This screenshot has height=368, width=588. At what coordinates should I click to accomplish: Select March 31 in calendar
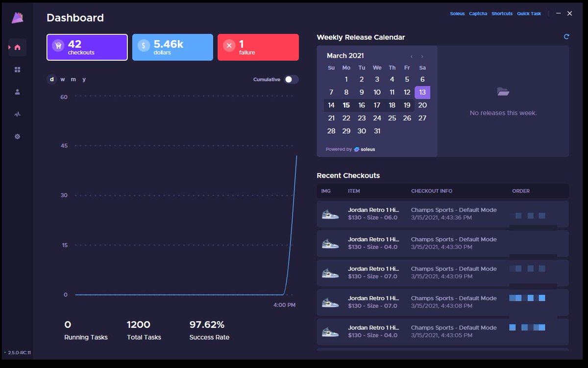[x=377, y=131]
